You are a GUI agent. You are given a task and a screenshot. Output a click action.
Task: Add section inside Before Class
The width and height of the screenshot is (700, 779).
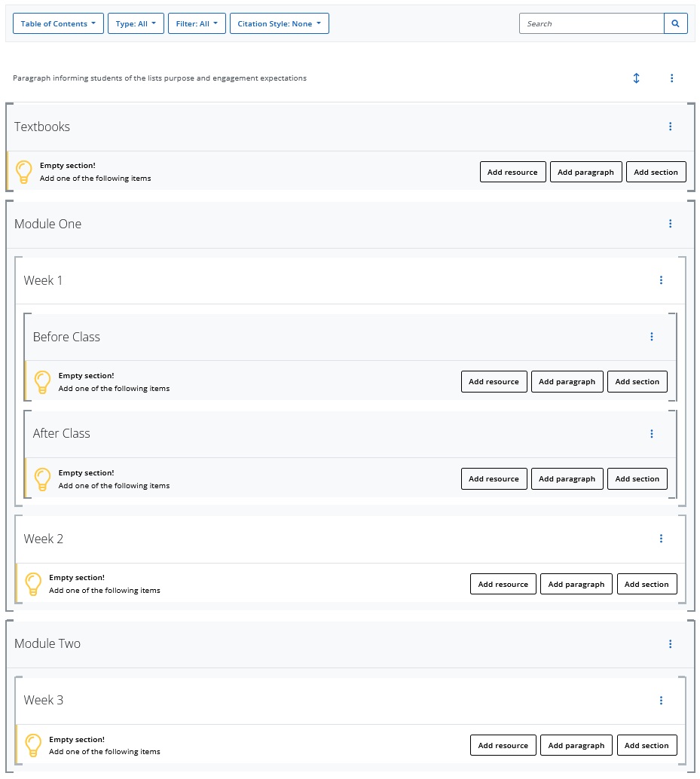tap(637, 381)
